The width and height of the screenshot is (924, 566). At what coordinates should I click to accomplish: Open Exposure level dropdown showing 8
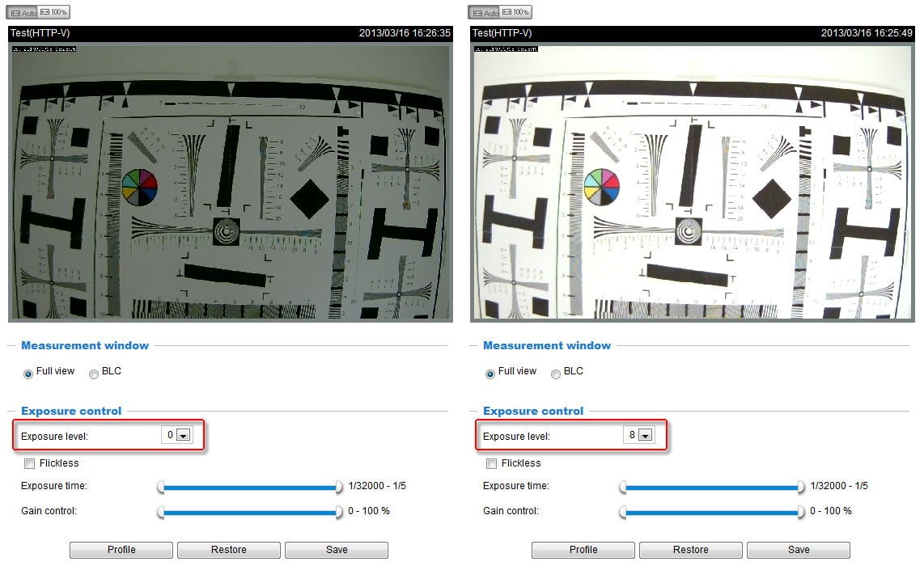coord(638,435)
